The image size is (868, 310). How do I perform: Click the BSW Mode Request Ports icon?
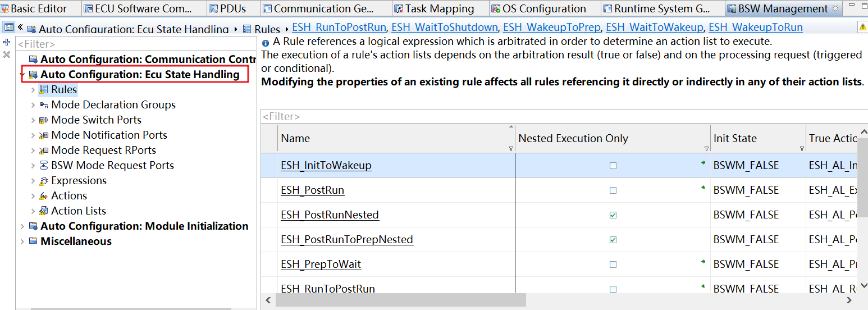[44, 166]
